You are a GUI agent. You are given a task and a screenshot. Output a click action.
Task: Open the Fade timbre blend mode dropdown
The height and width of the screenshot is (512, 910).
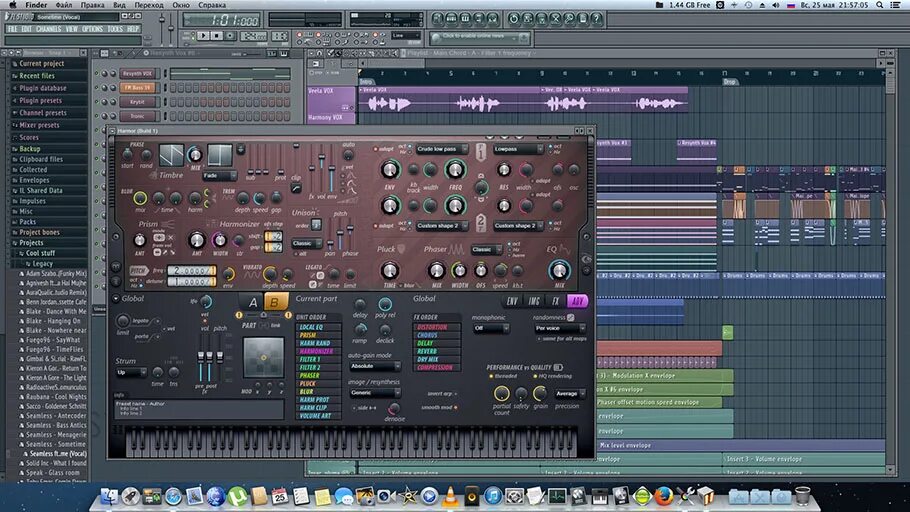[219, 175]
